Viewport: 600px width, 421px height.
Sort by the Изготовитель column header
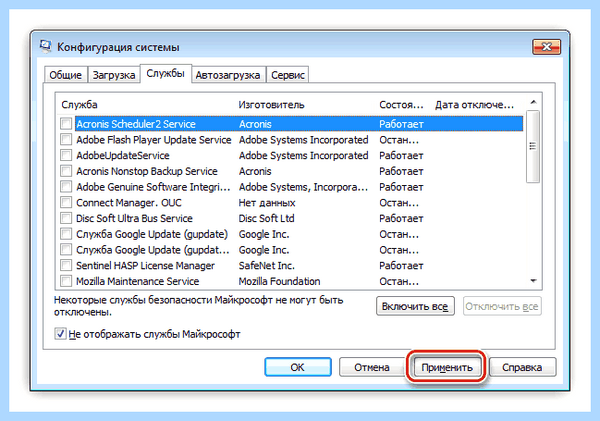point(271,104)
